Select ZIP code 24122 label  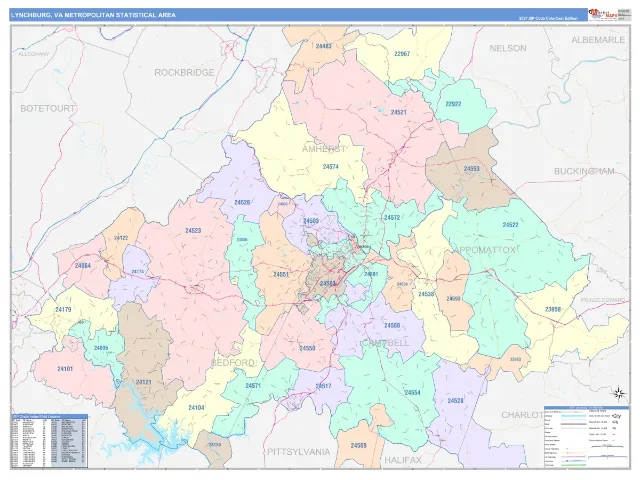pyautogui.click(x=121, y=238)
